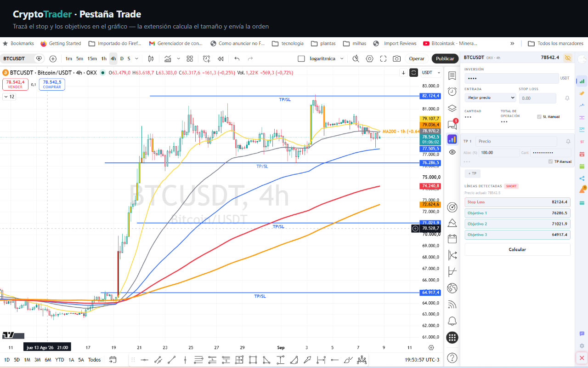The width and height of the screenshot is (588, 368).
Task: Open the USDT currency dropdown on chart
Action: click(x=431, y=73)
